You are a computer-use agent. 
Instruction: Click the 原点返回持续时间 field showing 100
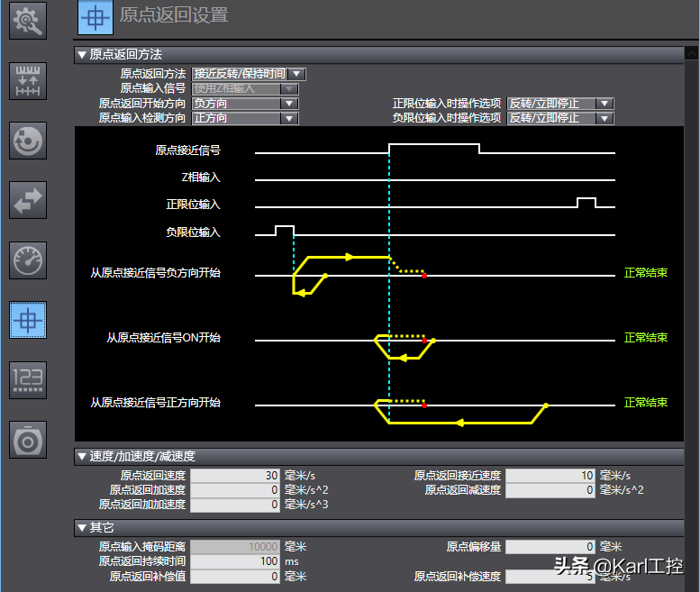pos(235,561)
